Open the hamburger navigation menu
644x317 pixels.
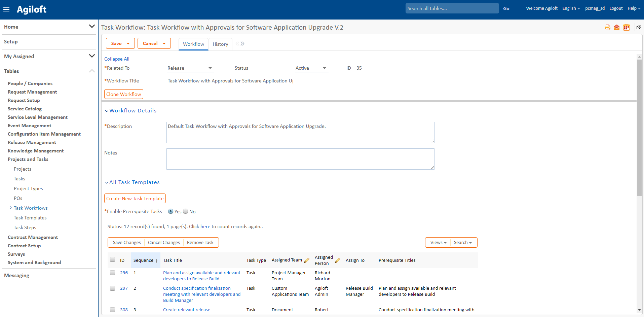(6, 9)
